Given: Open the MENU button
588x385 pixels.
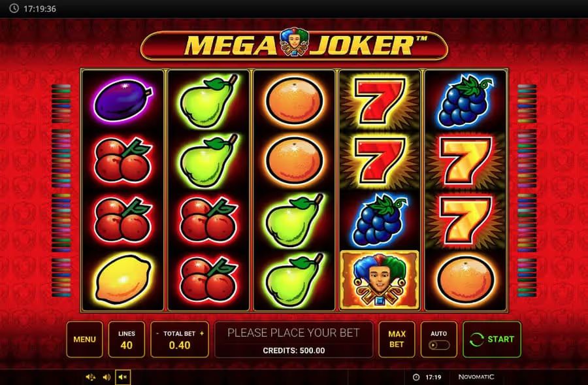Looking at the screenshot, I should point(84,339).
